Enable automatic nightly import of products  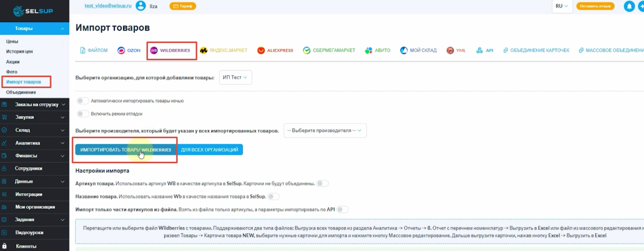[x=83, y=101]
